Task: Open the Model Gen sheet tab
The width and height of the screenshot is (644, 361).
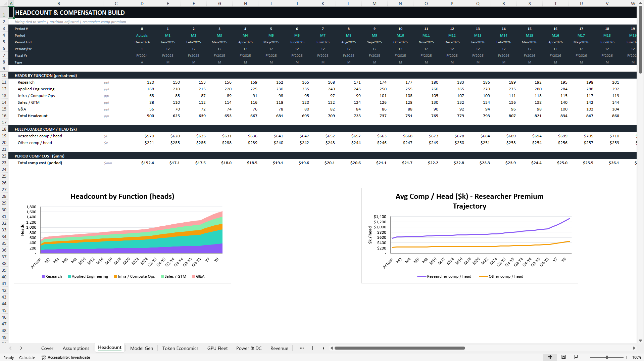Action: 142,348
